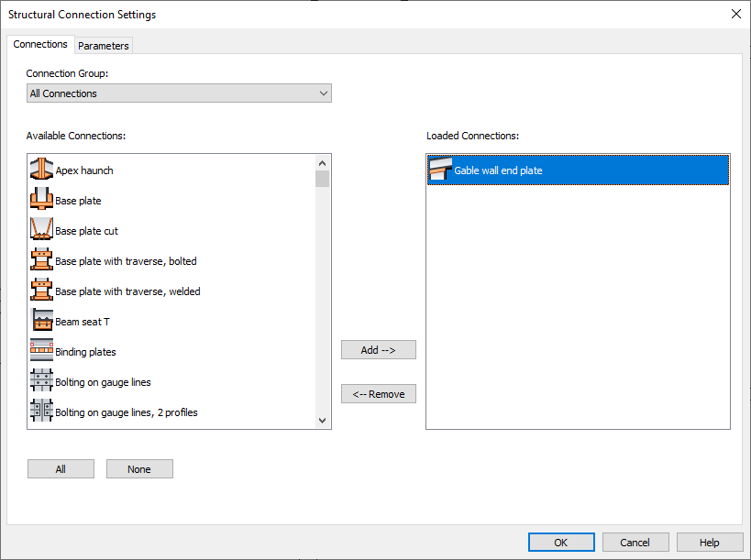The image size is (751, 560).
Task: Select the Apex haunch connection icon
Action: tap(40, 170)
